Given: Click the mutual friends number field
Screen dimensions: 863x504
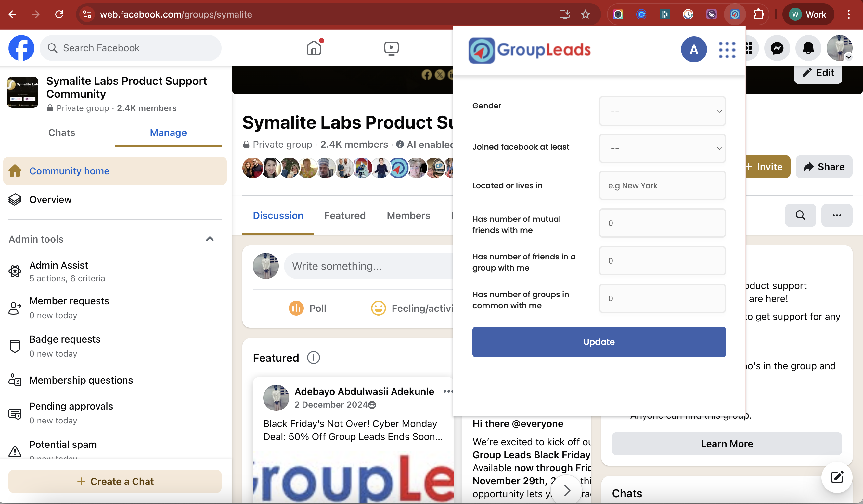Looking at the screenshot, I should tap(662, 223).
